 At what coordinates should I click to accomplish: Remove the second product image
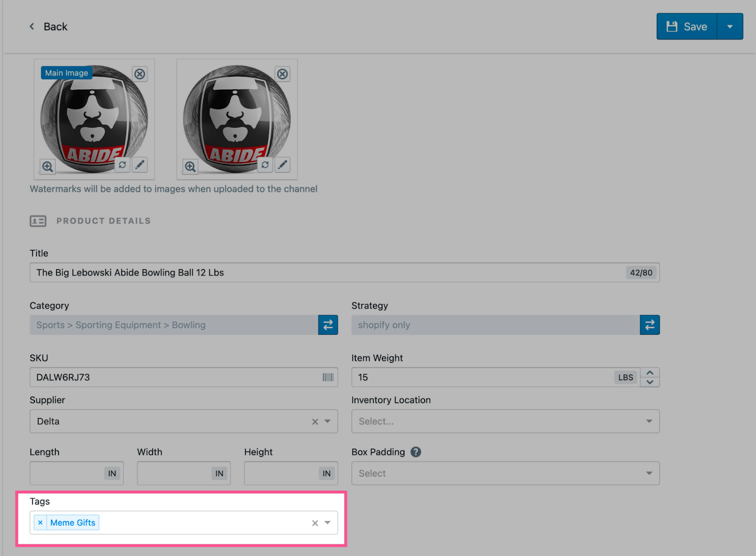(283, 74)
